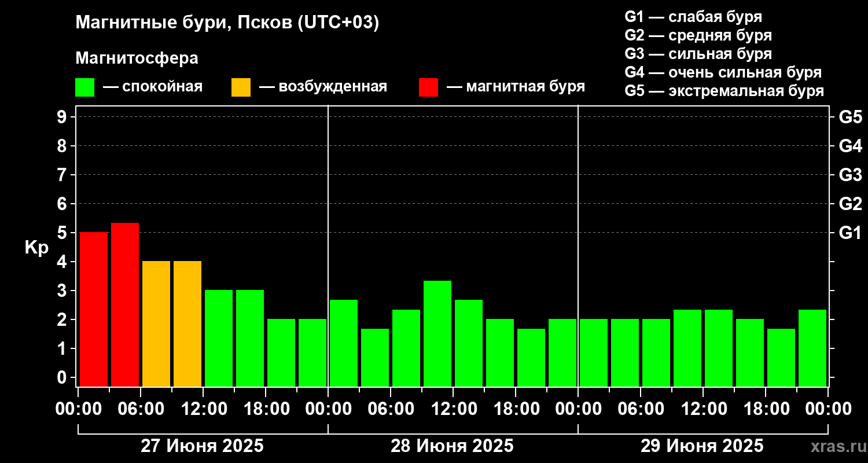The height and width of the screenshot is (463, 868).
Task: Click the '12:00' tick under 28 Июня
Action: 453,409
